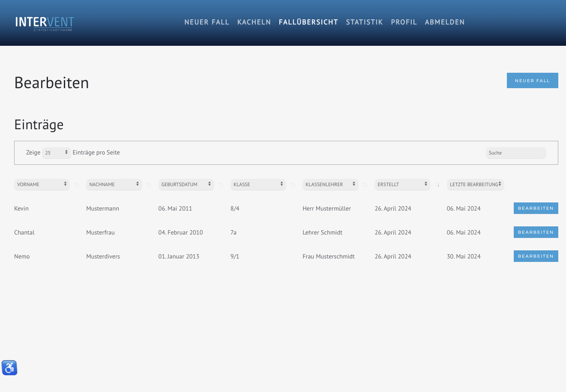Select Kacheln in the top menu
Viewport: 566px width, 392px height.
click(254, 22)
